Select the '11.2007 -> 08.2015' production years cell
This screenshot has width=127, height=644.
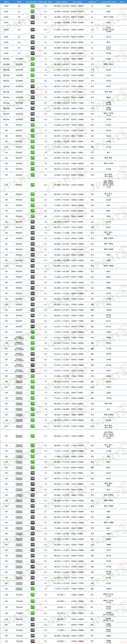[62, 29]
